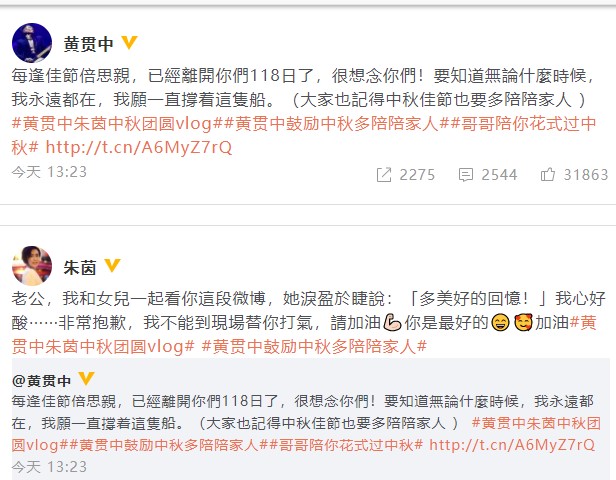Click the reposted block's 今天 13:23 timestamp
Screen dimensions: 616x480
(49, 467)
